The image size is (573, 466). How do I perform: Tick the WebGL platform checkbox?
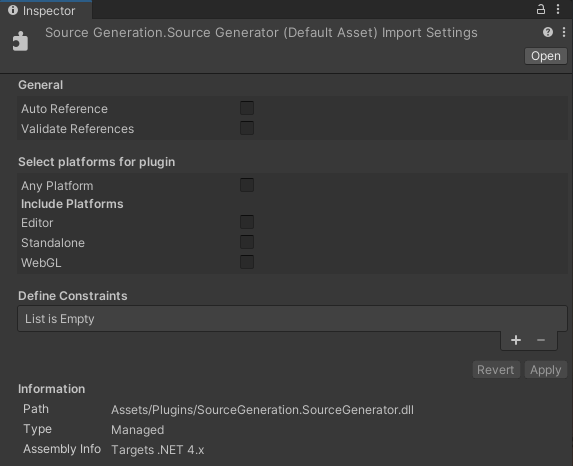247,262
